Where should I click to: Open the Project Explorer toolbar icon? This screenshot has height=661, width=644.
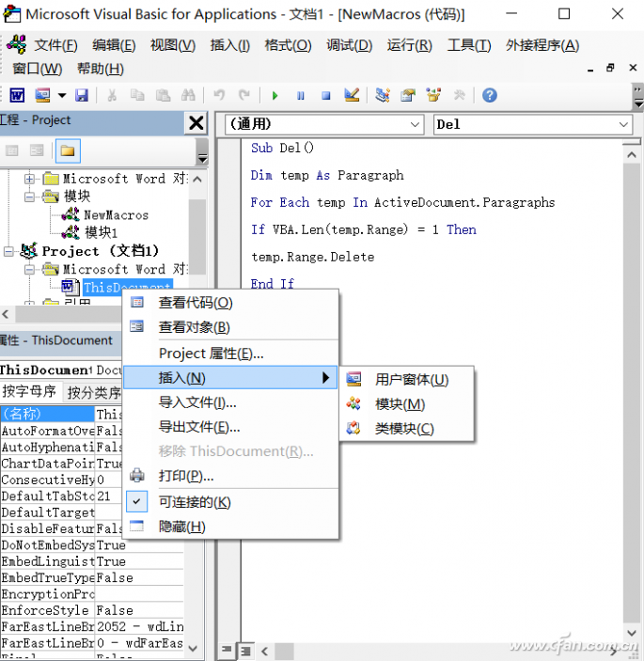pos(383,95)
